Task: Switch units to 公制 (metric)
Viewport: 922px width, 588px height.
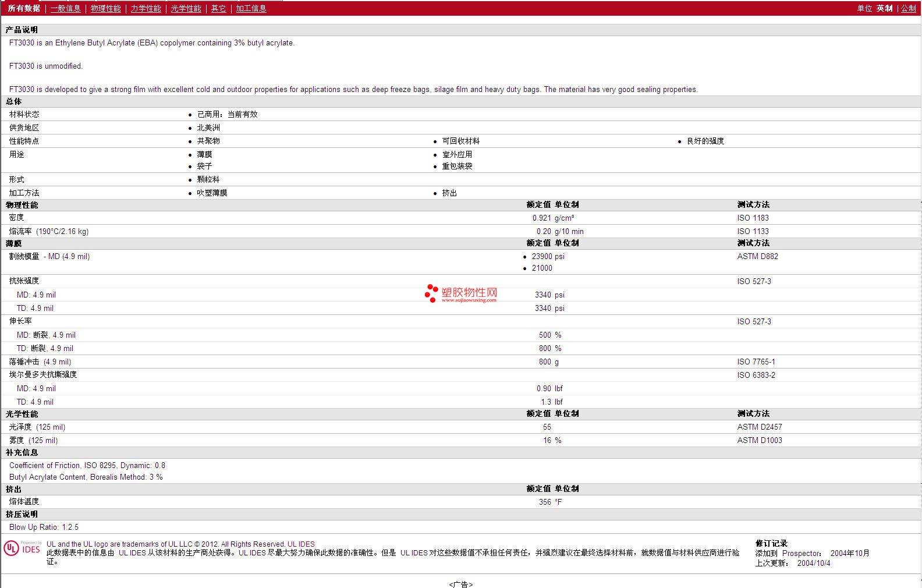Action: 908,8
